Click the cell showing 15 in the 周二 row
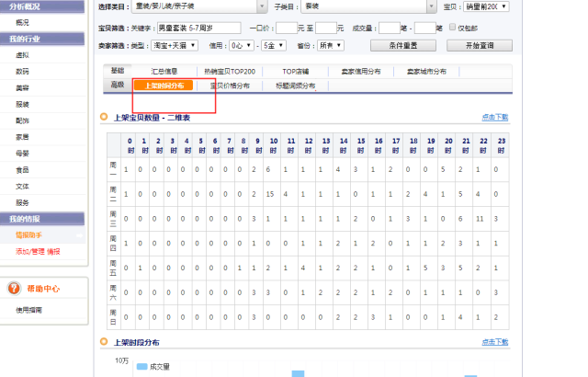 tap(270, 194)
